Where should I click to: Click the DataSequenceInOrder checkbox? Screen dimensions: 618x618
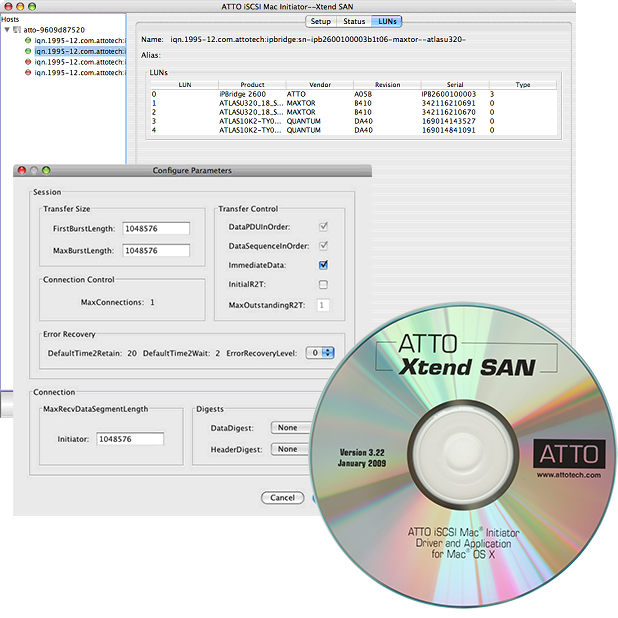[323, 246]
